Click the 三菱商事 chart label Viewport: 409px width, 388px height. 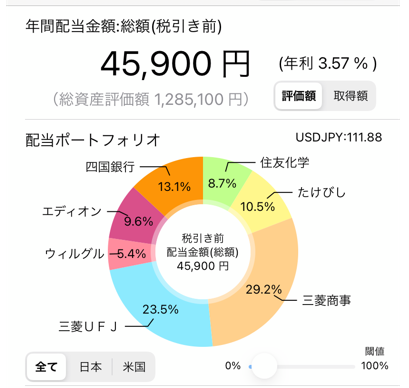tap(326, 300)
